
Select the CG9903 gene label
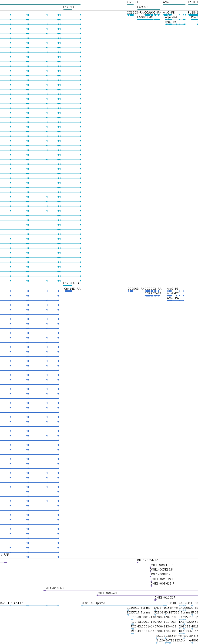coord(132,2)
